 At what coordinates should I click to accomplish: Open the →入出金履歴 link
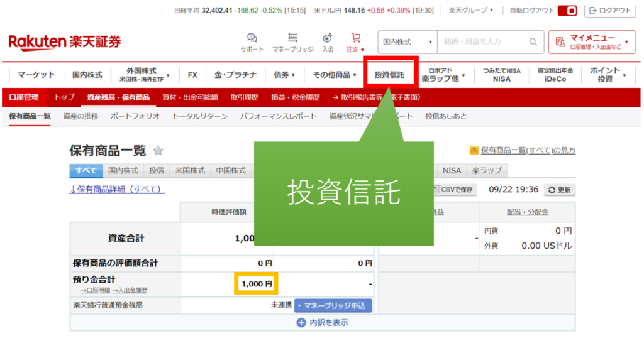[x=130, y=290]
